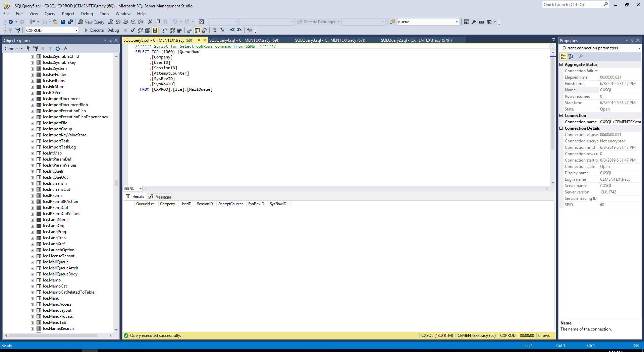Open Properties Window wrench icon in toolbar
This screenshot has width=644, height=352.
tap(474, 22)
